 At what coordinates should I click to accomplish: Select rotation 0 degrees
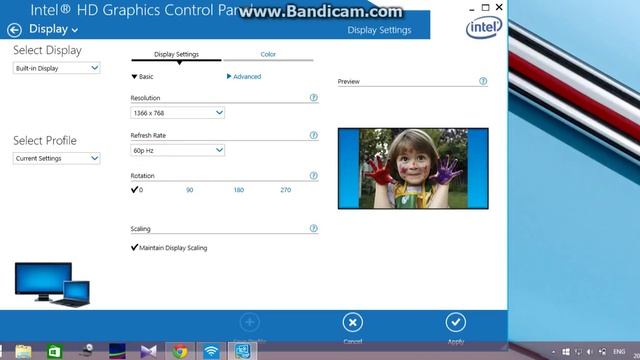click(137, 189)
